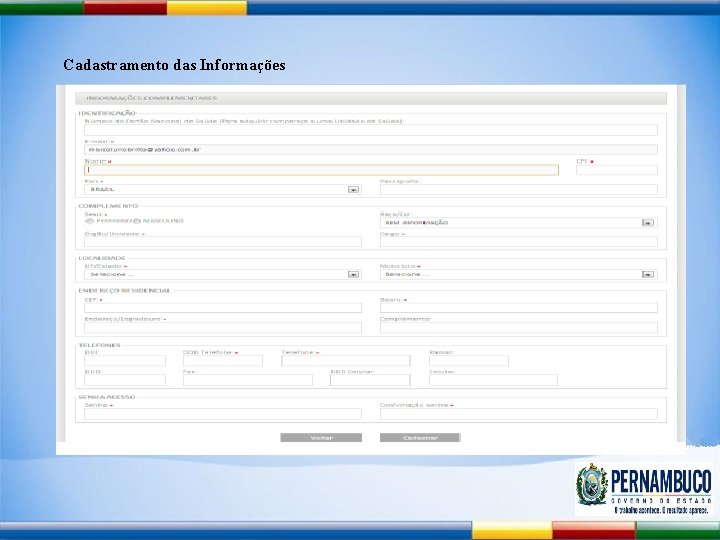Click the DDI input field
Screen dimensions: 720x540
pos(125,360)
